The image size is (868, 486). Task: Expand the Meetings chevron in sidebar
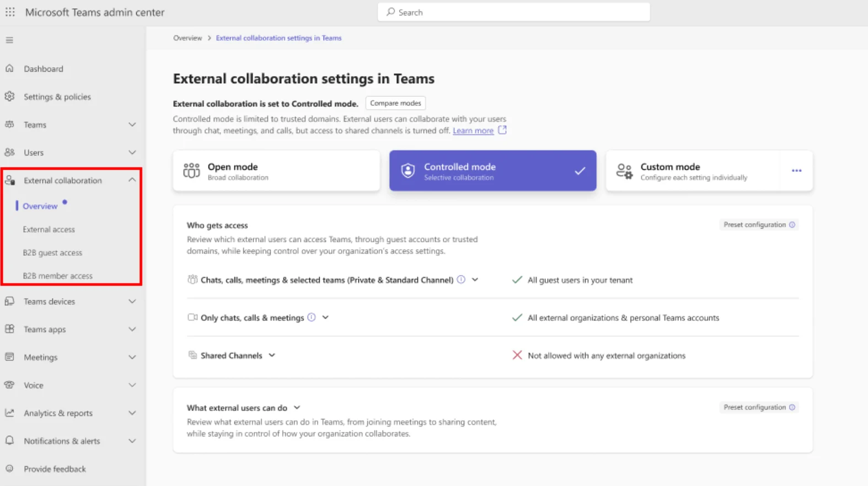pos(132,357)
